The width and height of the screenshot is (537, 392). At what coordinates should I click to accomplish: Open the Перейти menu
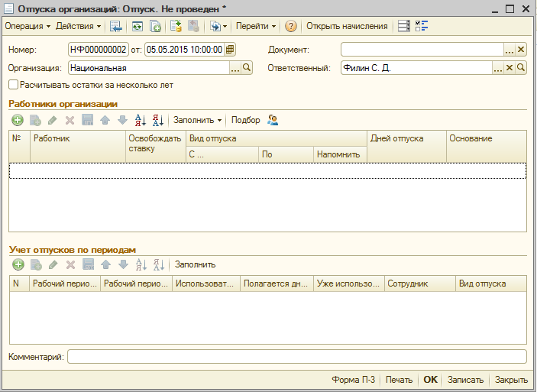255,26
